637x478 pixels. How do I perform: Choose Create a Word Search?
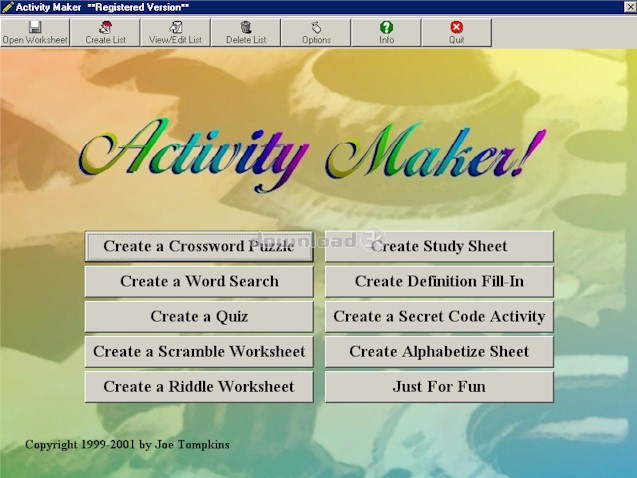pyautogui.click(x=199, y=281)
